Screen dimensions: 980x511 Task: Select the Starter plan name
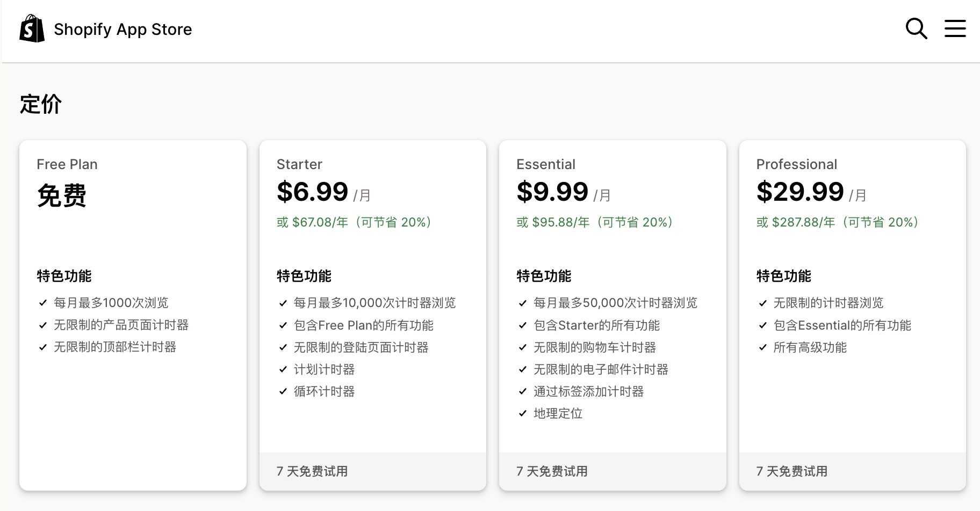(x=299, y=164)
